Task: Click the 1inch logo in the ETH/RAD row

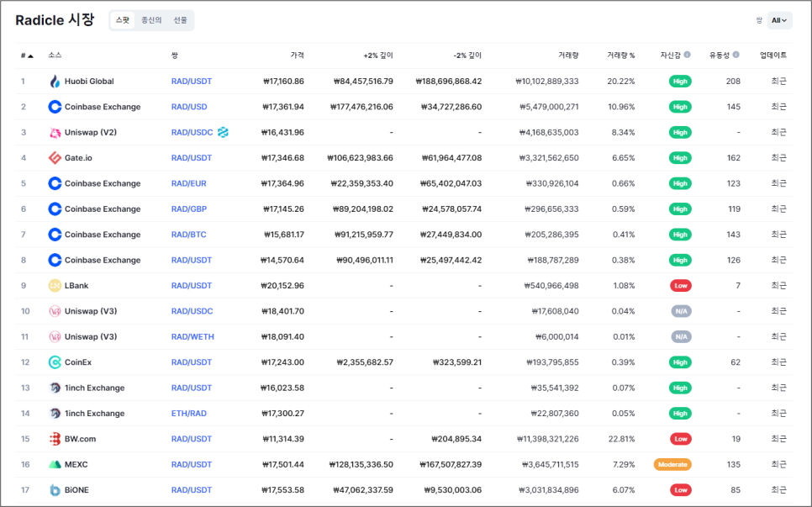Action: [x=55, y=414]
